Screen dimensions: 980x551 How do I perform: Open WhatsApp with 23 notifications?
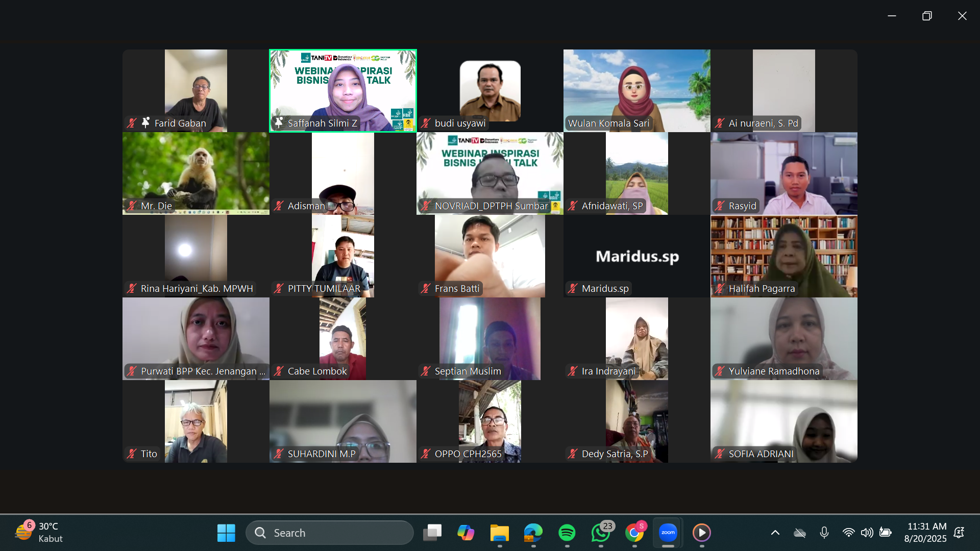pyautogui.click(x=601, y=533)
